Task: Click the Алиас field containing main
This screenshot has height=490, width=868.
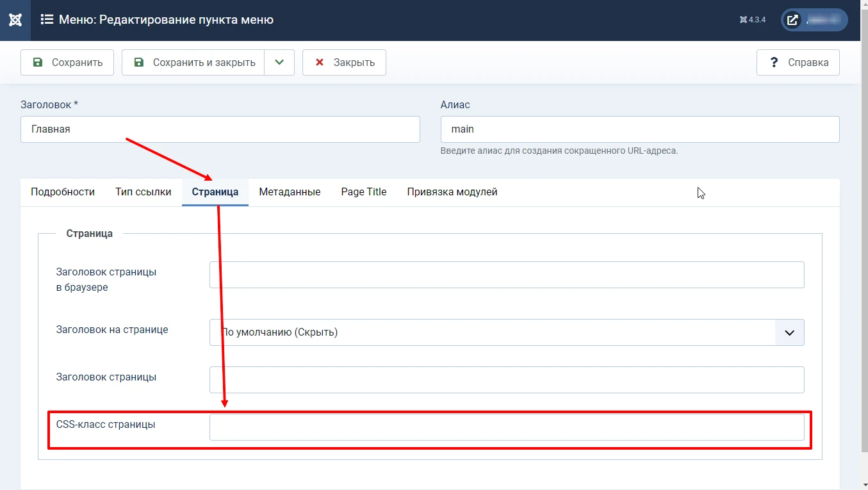Action: tap(639, 129)
